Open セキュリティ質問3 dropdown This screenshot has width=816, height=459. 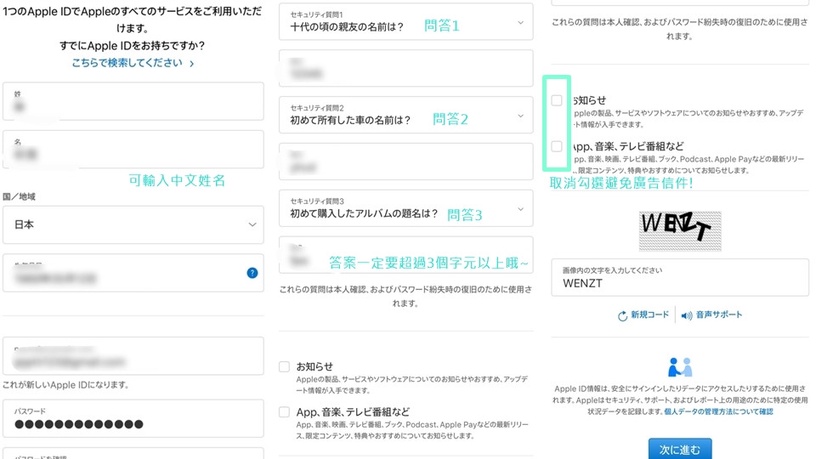pos(406,208)
